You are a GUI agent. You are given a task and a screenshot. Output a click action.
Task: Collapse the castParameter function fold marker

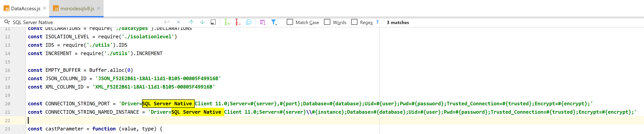tap(25, 129)
